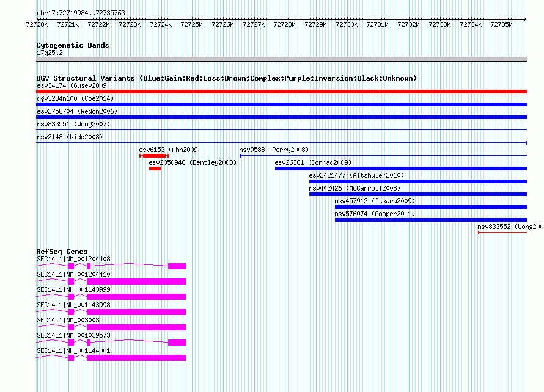Click the esv2758704 (Redon2006) label
This screenshot has width=544, height=392.
(77, 111)
